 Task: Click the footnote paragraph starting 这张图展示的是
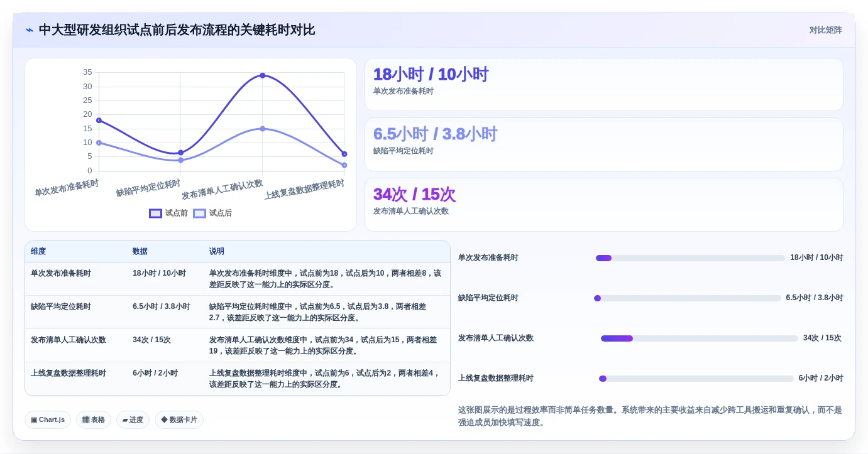[x=650, y=416]
